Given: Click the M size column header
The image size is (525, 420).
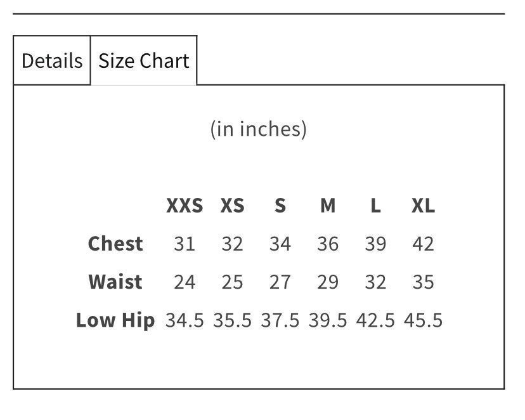Looking at the screenshot, I should tap(328, 206).
